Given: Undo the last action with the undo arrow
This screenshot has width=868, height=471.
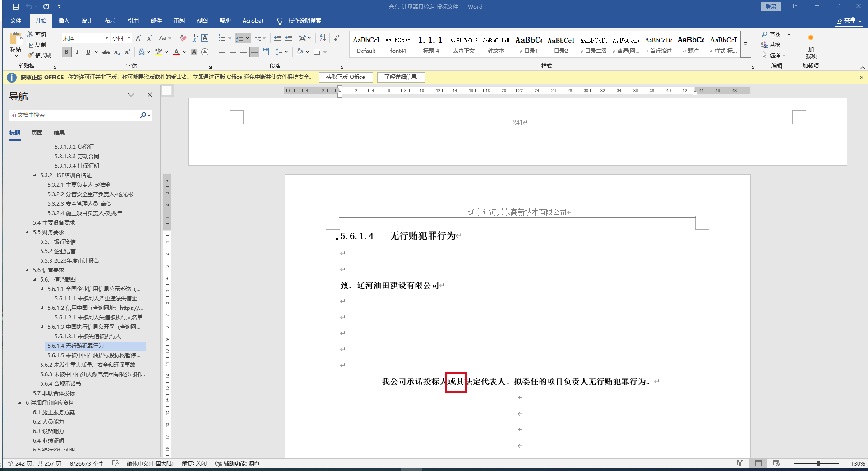Looking at the screenshot, I should (x=29, y=7).
